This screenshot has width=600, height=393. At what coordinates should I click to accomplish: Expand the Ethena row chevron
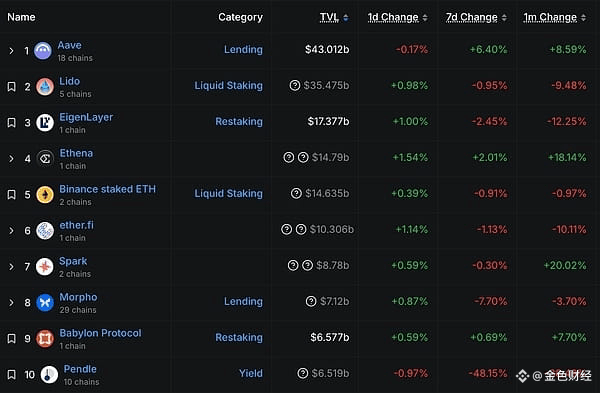click(x=11, y=159)
